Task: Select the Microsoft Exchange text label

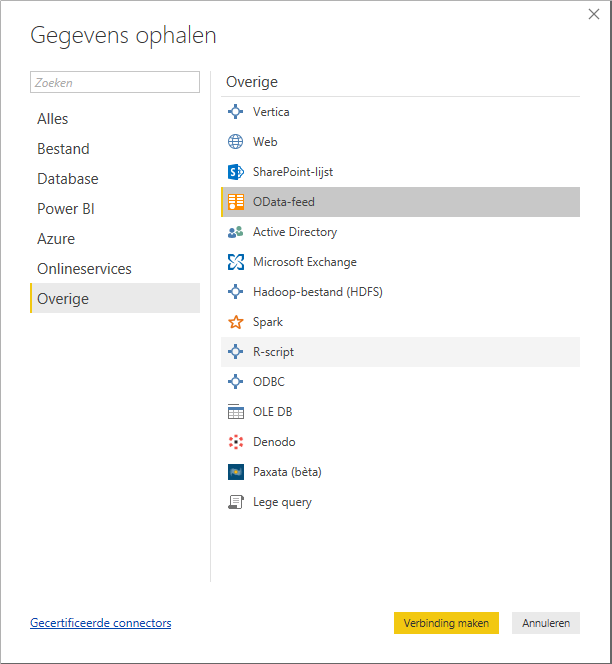Action: point(305,262)
